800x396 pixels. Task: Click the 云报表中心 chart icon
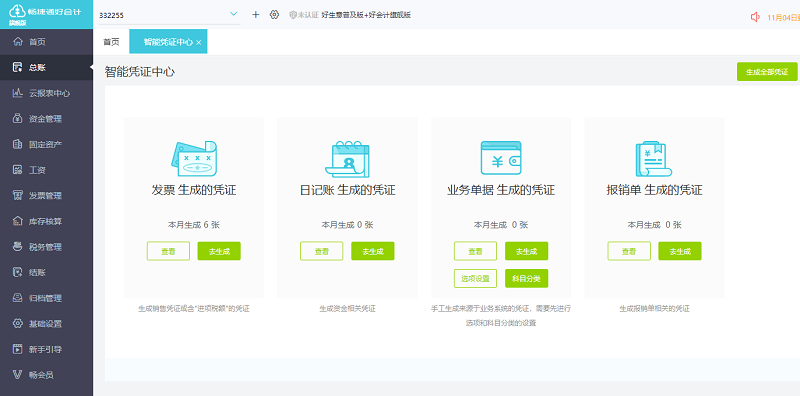[x=18, y=93]
